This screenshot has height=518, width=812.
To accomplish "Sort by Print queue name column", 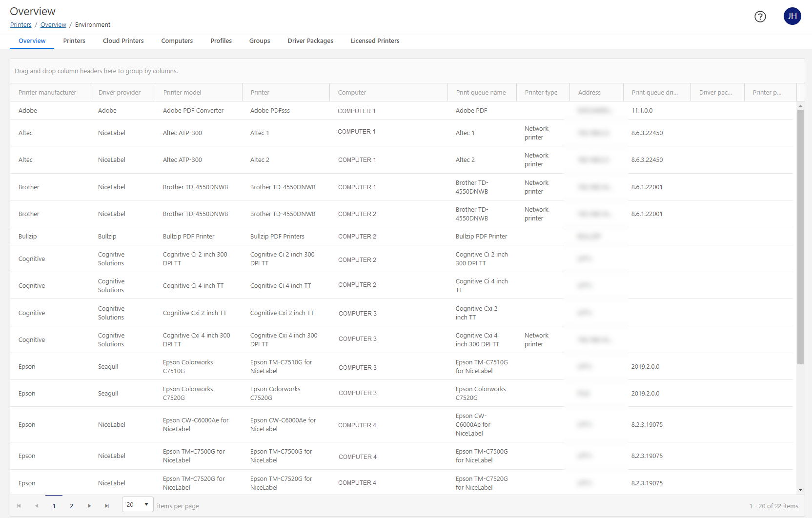I will pos(481,93).
